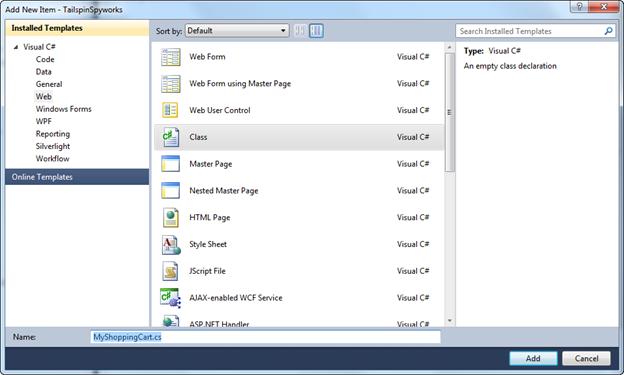Click 'An empty class declaration' description
This screenshot has width=624, height=375.
click(x=510, y=66)
